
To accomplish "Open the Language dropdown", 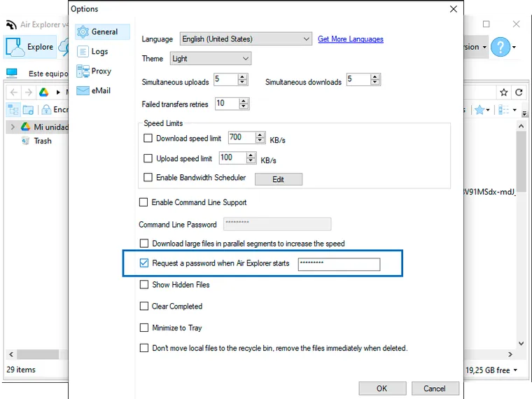I will tap(246, 39).
